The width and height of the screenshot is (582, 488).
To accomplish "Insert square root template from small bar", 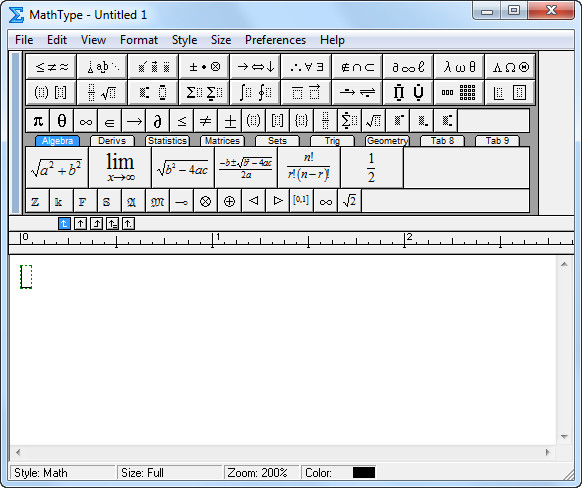I will click(x=374, y=121).
